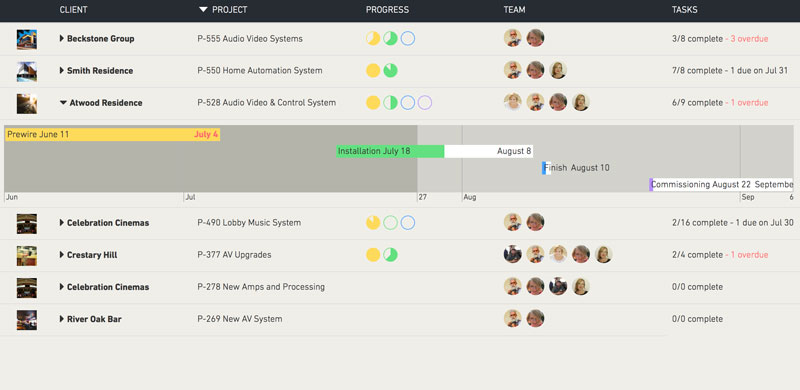Screen dimensions: 800x390
Task: Expand the Crestary Hill client row
Action: 62,255
